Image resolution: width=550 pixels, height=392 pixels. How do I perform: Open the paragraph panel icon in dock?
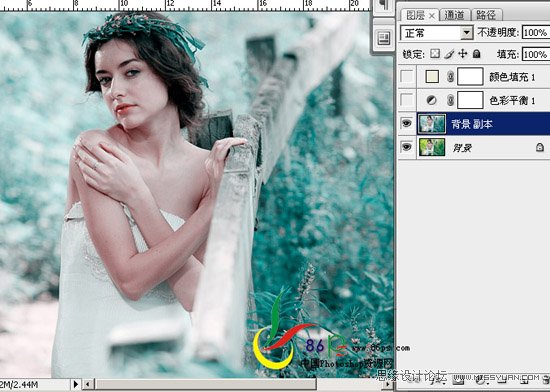click(384, 6)
